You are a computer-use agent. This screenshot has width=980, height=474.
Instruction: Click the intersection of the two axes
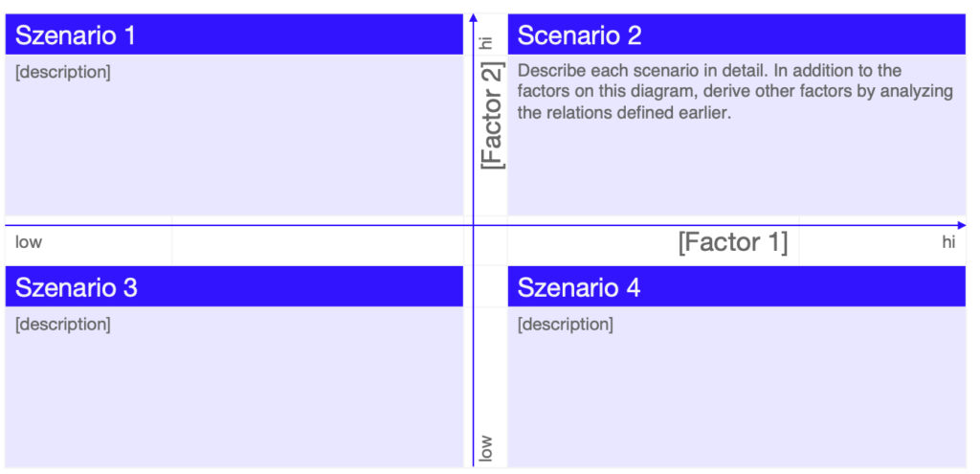coord(473,225)
